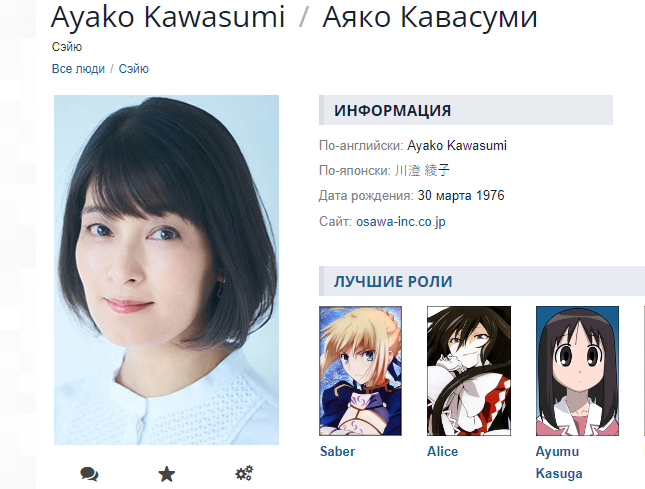Open the Лучшие роли section header
This screenshot has height=489, width=645.
[393, 281]
